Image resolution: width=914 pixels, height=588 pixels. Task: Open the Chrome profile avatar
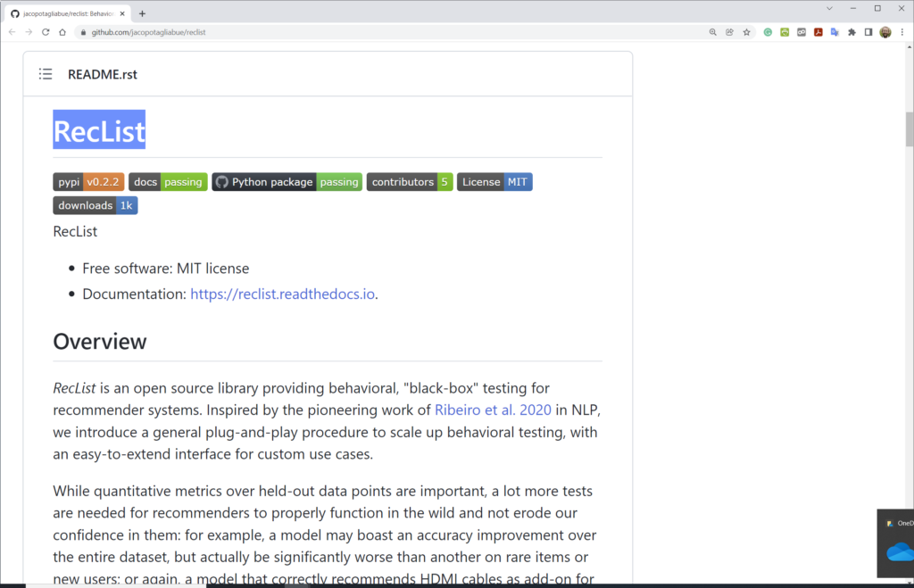pos(885,32)
